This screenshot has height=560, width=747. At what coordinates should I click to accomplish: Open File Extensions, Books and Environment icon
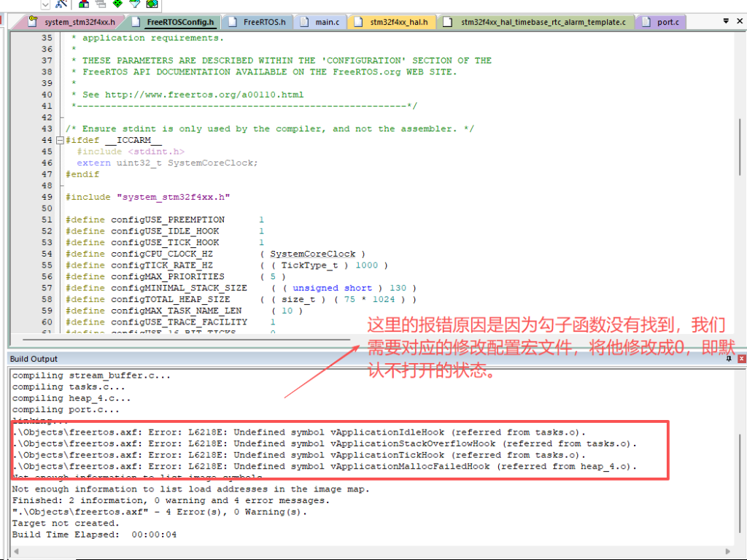[x=83, y=4]
